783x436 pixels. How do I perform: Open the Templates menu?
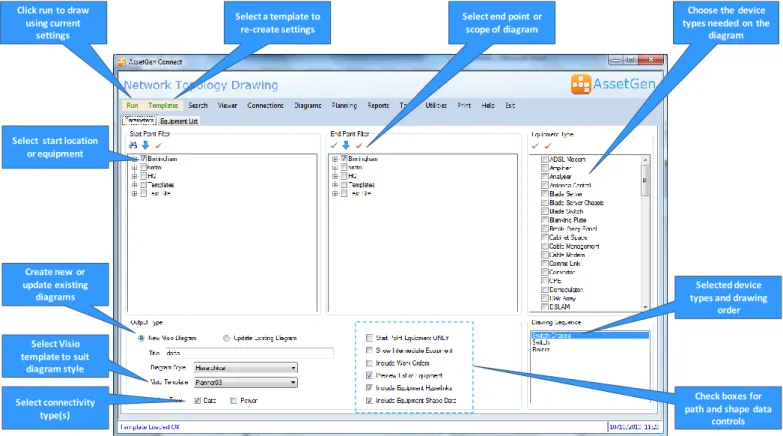pyautogui.click(x=163, y=105)
